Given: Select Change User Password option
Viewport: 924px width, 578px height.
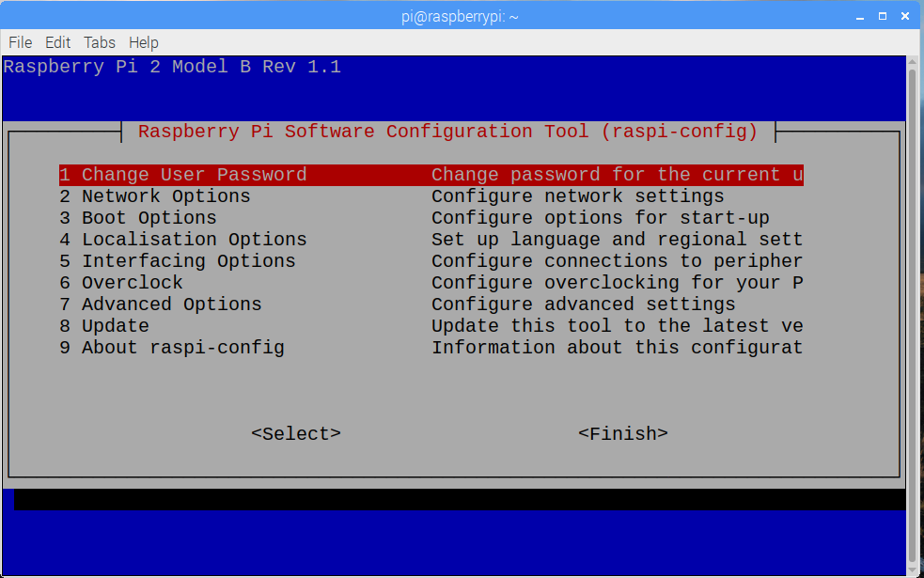Looking at the screenshot, I should pos(431,175).
